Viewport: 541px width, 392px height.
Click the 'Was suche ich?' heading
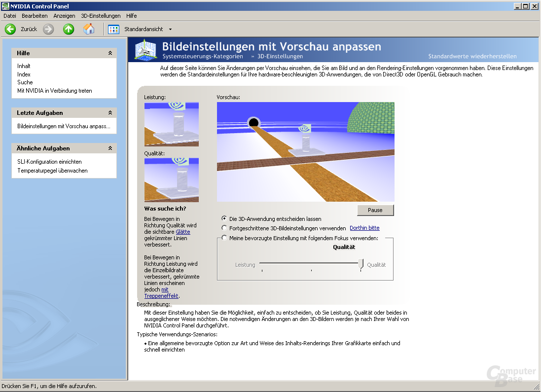(x=165, y=209)
